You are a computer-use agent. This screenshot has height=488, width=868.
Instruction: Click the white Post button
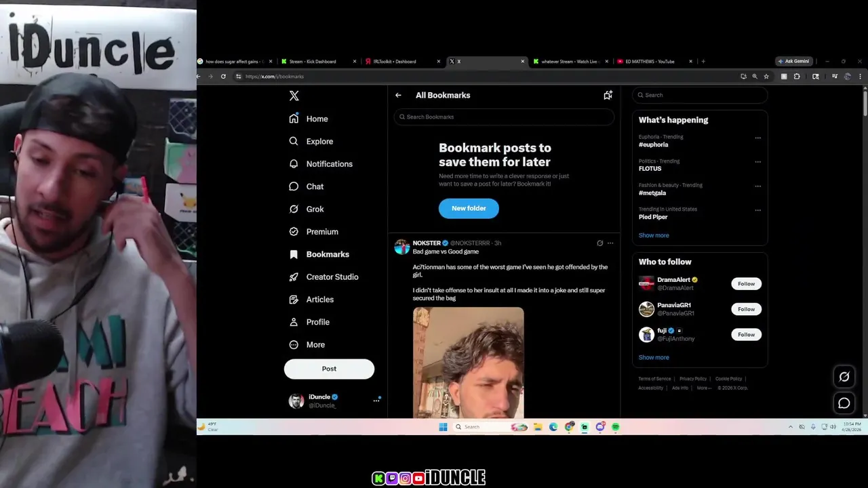[x=329, y=369]
